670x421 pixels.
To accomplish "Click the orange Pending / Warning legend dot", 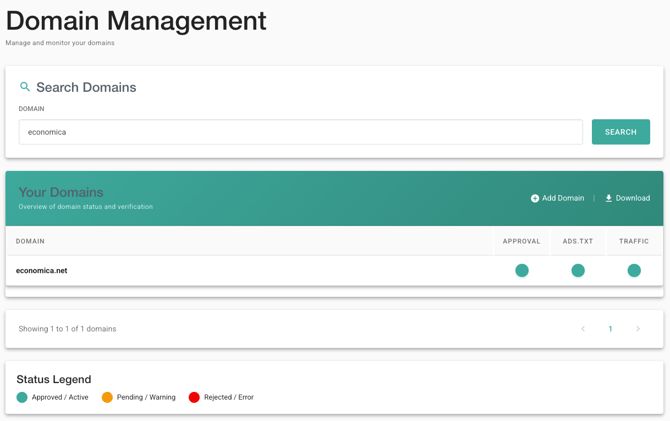I will click(107, 397).
